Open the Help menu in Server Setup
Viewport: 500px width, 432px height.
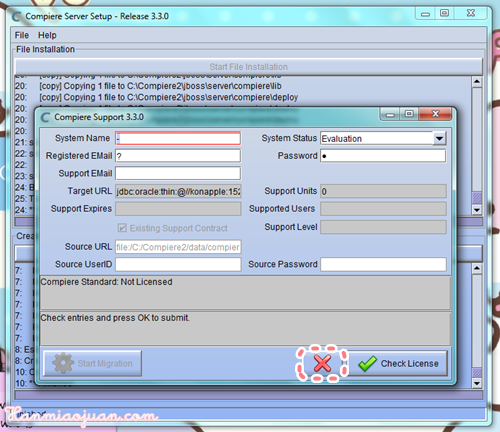47,35
